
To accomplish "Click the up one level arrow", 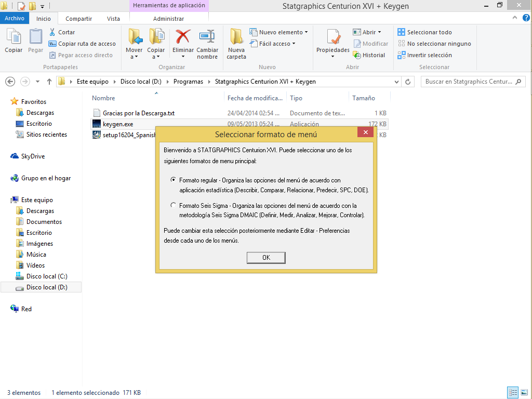I will tap(49, 82).
